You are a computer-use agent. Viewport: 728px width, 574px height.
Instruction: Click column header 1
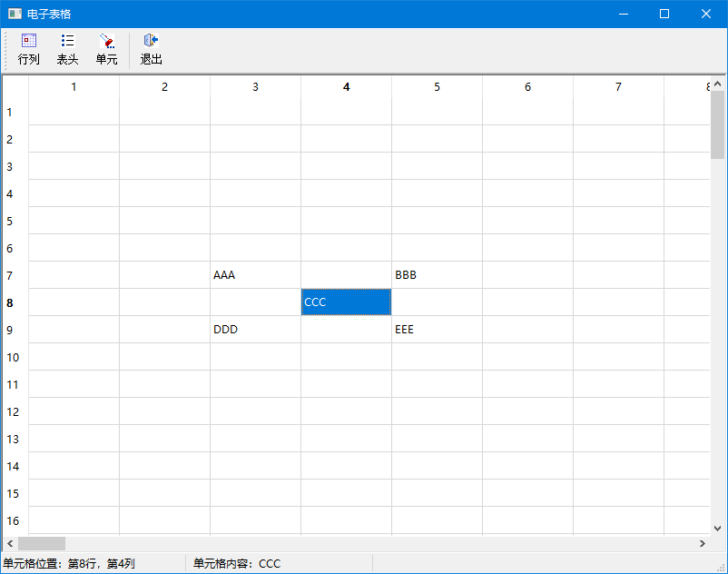point(74,87)
